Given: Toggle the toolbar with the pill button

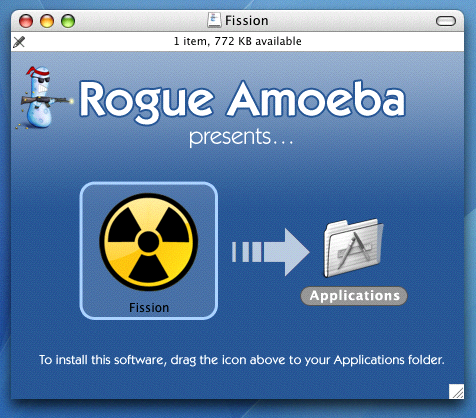Looking at the screenshot, I should pos(446,21).
